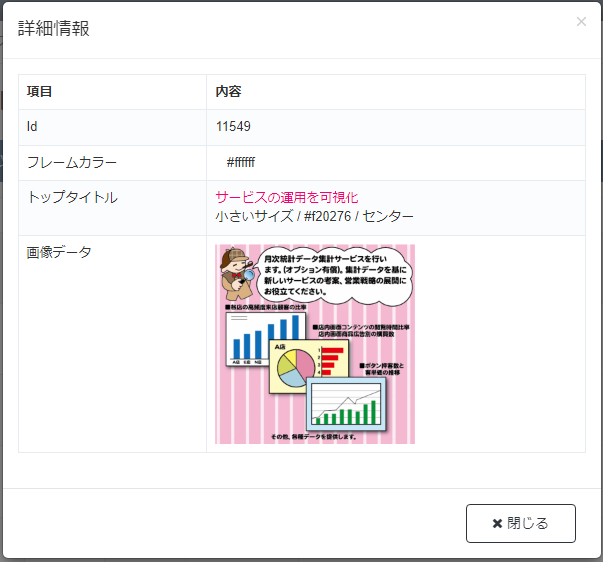Select the pink title text サービスの運用を可視化
The image size is (603, 562).
(287, 197)
